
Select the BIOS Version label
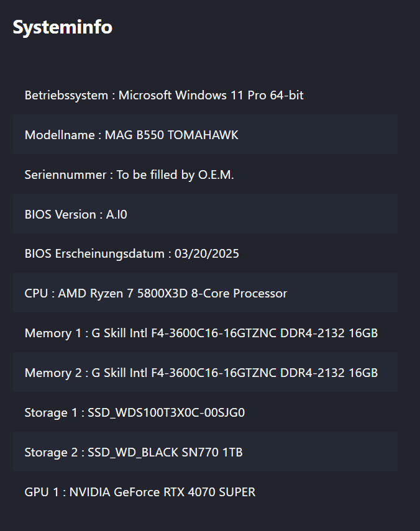pos(60,214)
